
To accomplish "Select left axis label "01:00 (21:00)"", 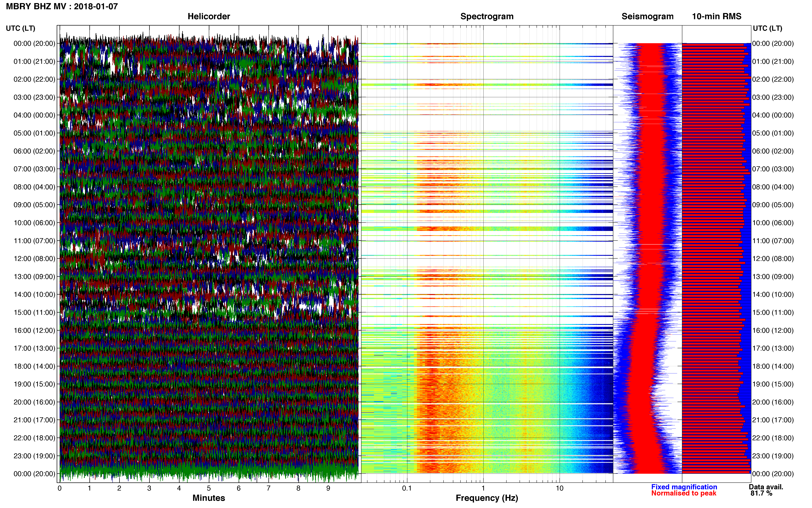I will tap(34, 62).
